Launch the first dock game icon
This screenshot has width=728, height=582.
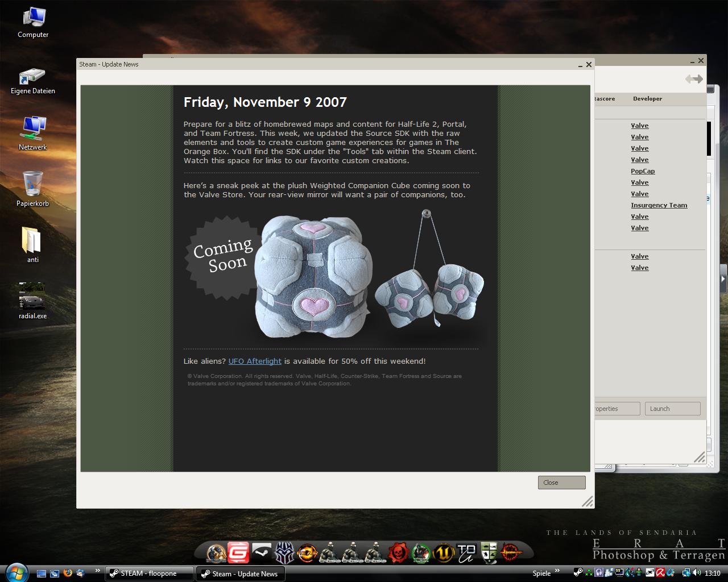coord(216,552)
